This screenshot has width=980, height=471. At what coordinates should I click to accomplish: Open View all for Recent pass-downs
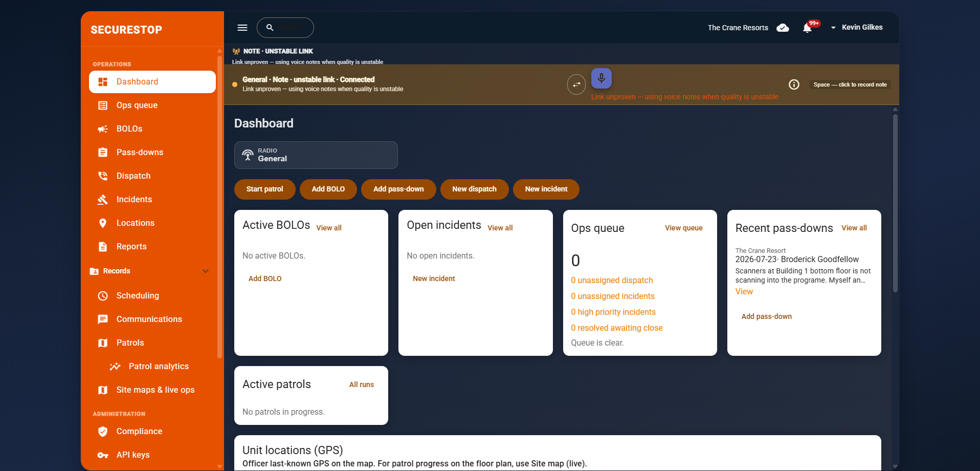pyautogui.click(x=854, y=228)
